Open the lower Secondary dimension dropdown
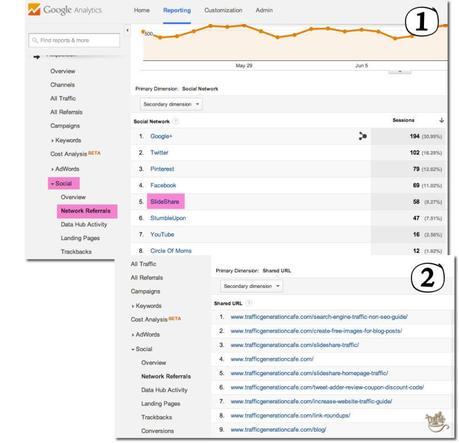 251,286
